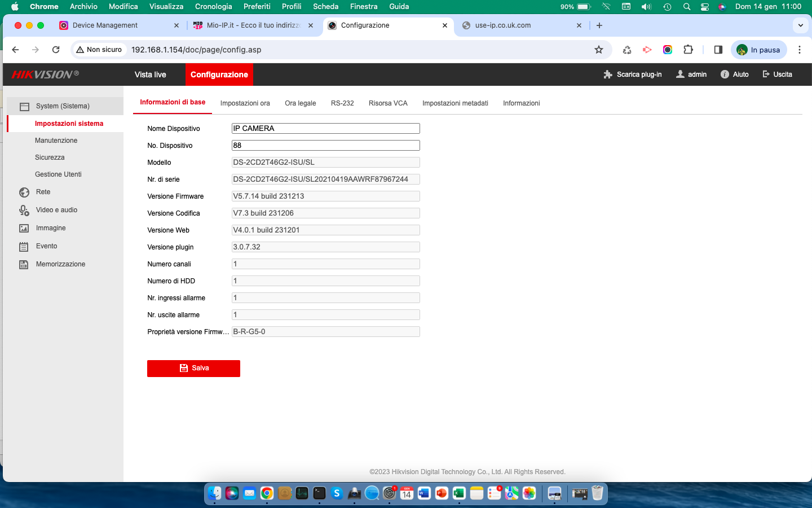Open the Rete network settings icon

[x=24, y=192]
